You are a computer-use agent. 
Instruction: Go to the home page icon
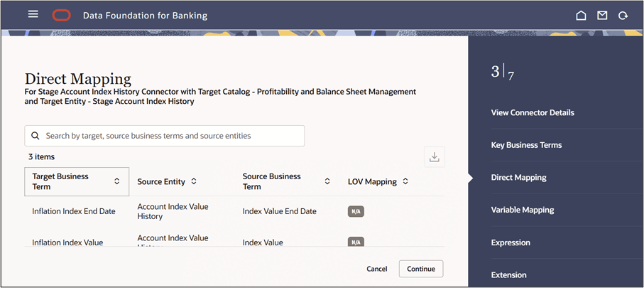[581, 16]
